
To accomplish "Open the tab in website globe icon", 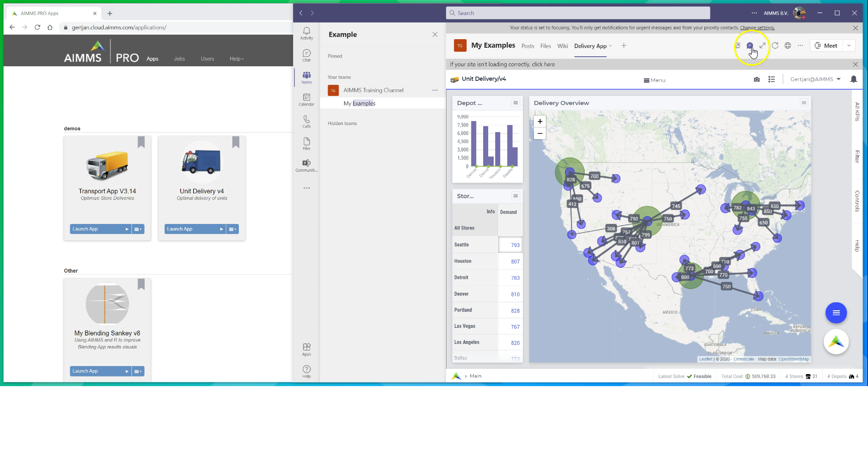I will click(788, 46).
